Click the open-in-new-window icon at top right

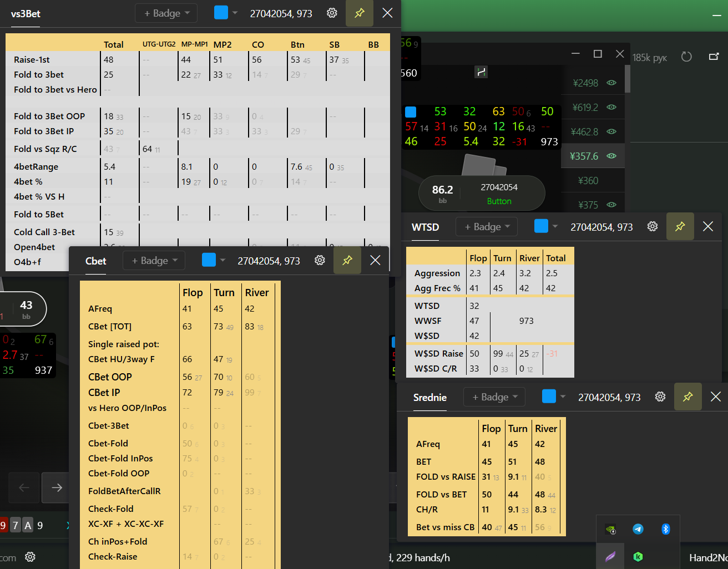(714, 57)
